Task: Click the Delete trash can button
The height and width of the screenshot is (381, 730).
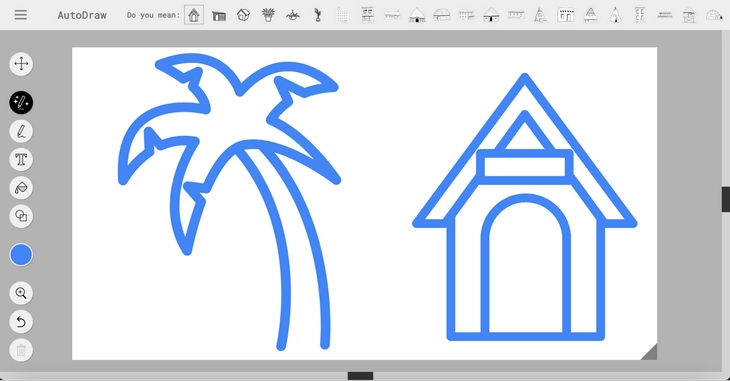Action: pos(21,350)
